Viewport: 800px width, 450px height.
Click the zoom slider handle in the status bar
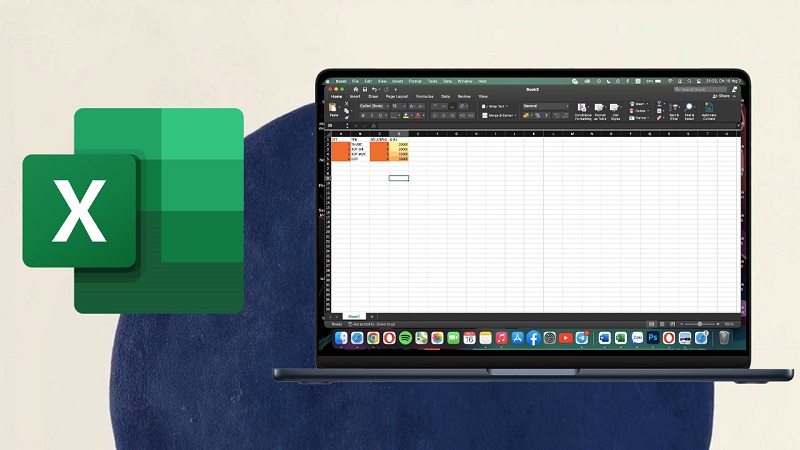click(x=699, y=324)
